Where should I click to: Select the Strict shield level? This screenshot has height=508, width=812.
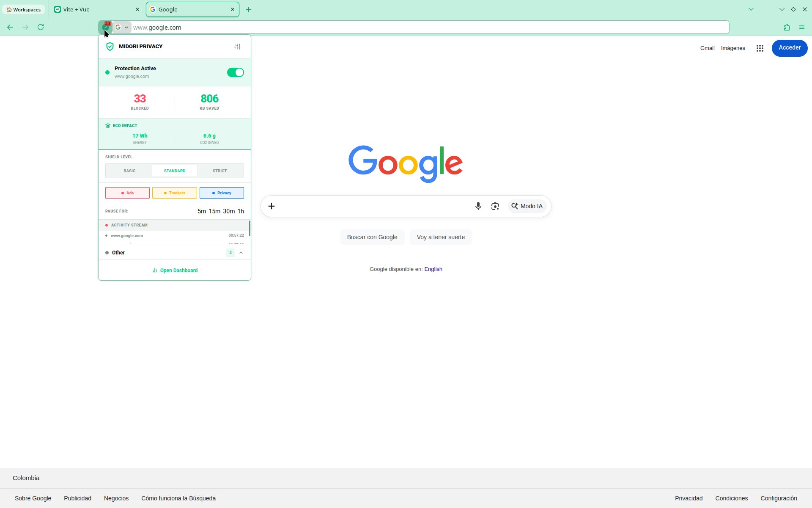pos(219,171)
